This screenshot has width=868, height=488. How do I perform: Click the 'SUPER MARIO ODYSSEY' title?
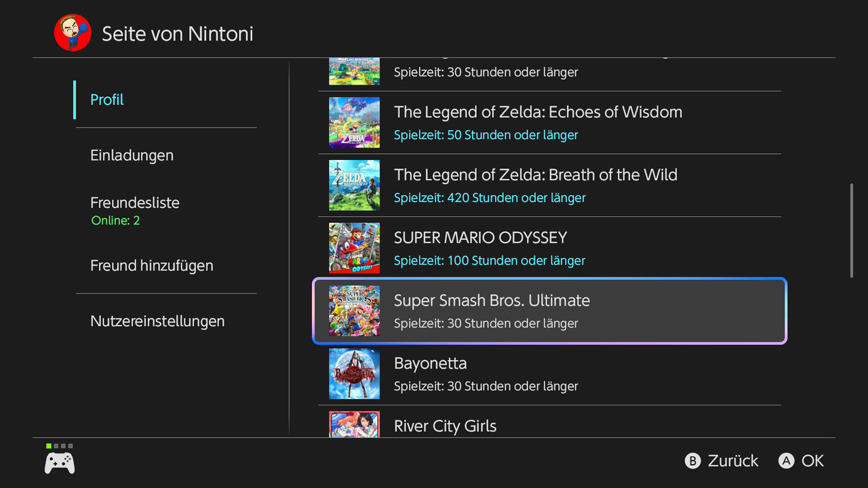(x=480, y=238)
